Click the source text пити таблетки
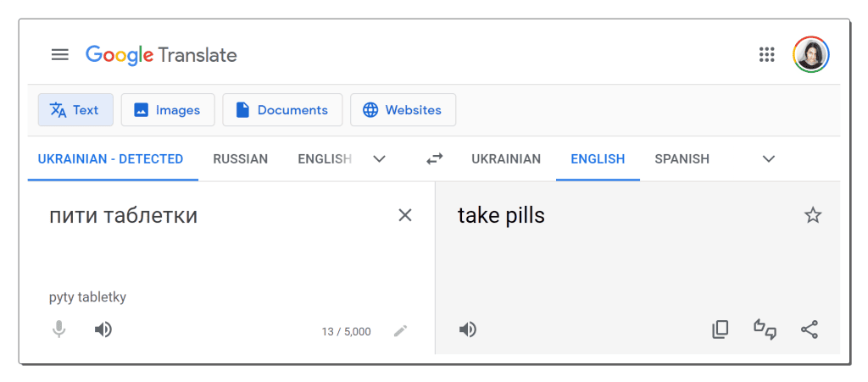 point(124,216)
